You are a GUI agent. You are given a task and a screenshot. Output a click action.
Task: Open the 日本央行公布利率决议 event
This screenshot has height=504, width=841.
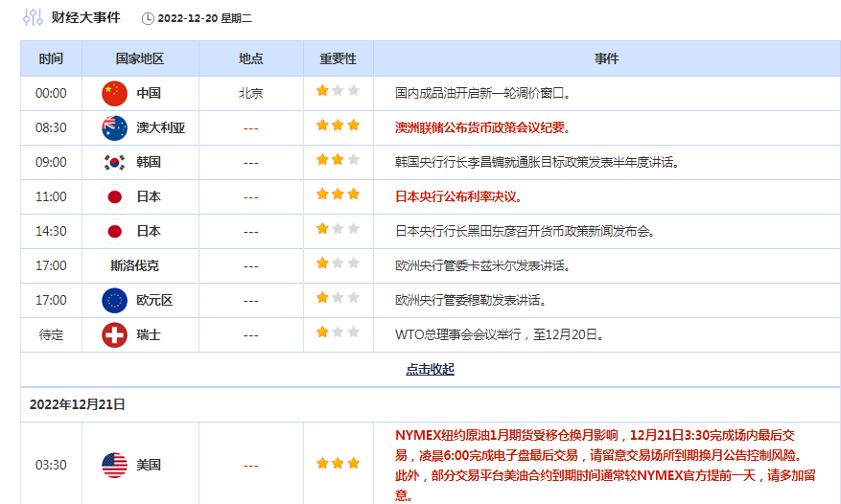(x=458, y=196)
